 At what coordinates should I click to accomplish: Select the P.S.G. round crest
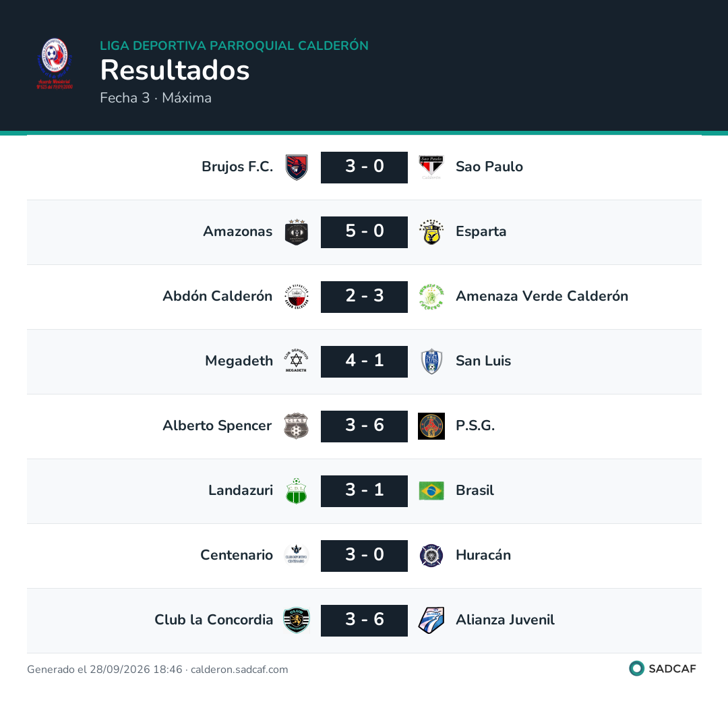coord(431,426)
